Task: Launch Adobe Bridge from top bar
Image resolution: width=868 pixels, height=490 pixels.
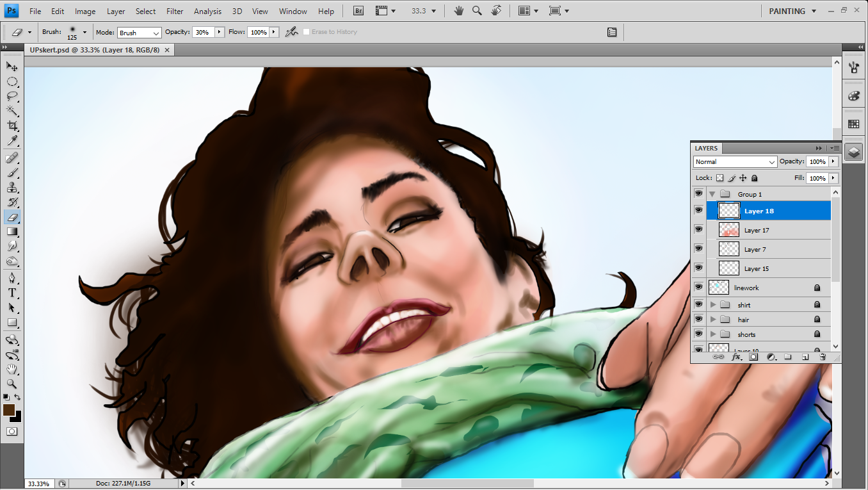Action: [359, 11]
